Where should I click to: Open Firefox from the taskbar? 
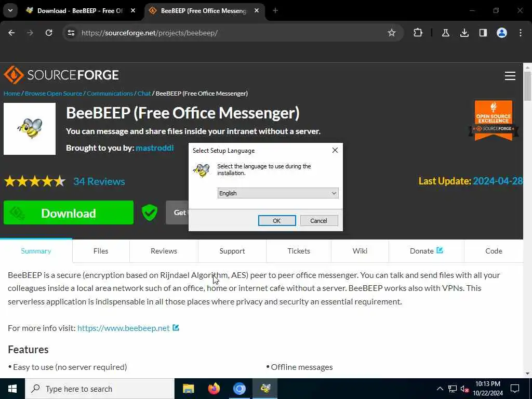point(214,389)
